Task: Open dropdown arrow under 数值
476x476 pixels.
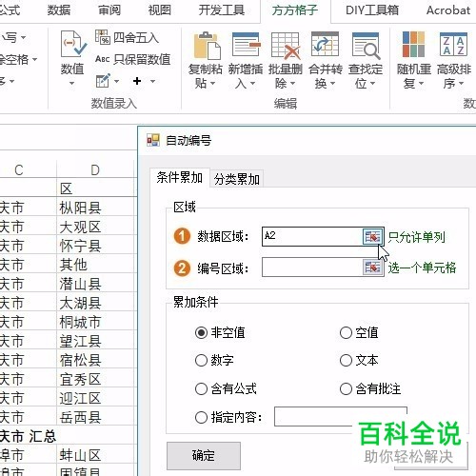Action: (x=72, y=84)
